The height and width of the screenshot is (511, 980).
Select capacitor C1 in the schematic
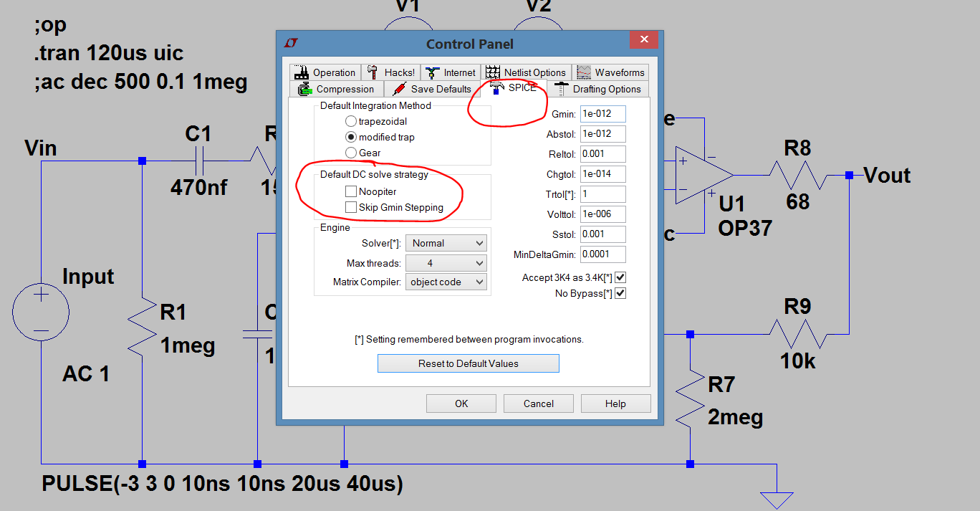(x=199, y=161)
